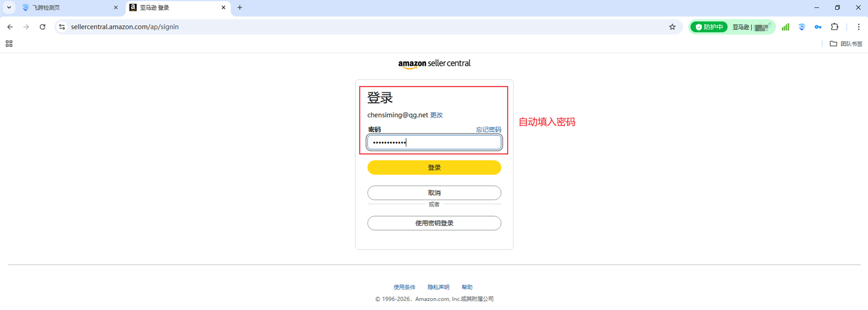Viewport: 868px width, 310px height.
Task: Click the 更改 link next to email
Action: [436, 115]
